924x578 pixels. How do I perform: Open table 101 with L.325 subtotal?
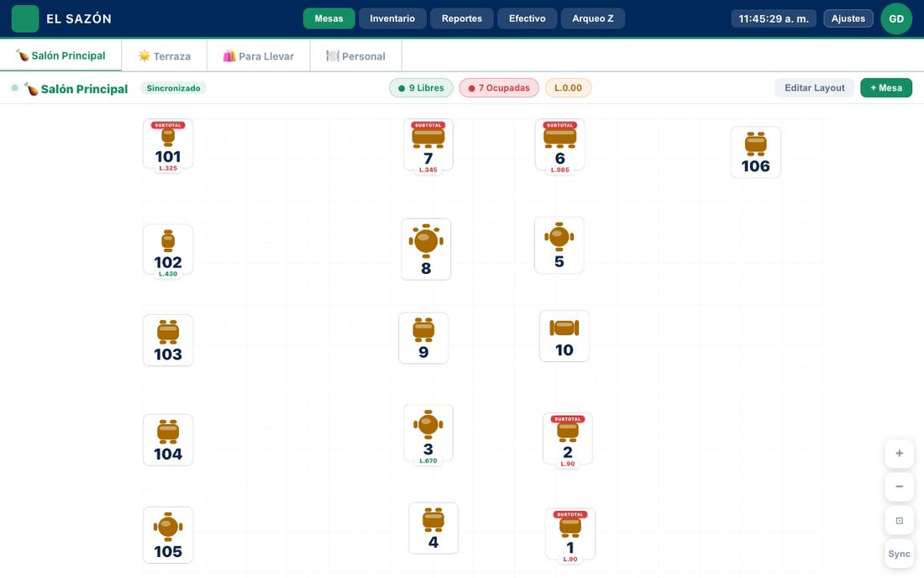coord(168,144)
